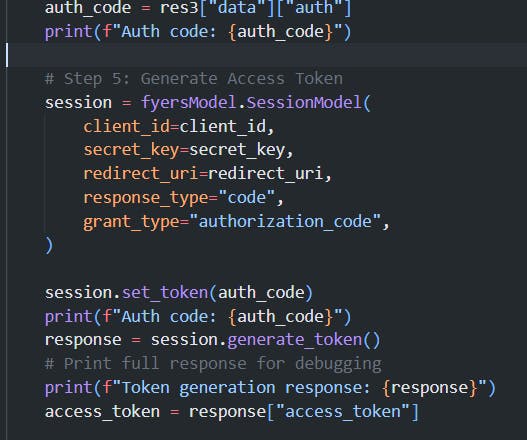Viewport: 527px width, 440px height.
Task: Click the "data" key string in res3
Action: pos(237,8)
